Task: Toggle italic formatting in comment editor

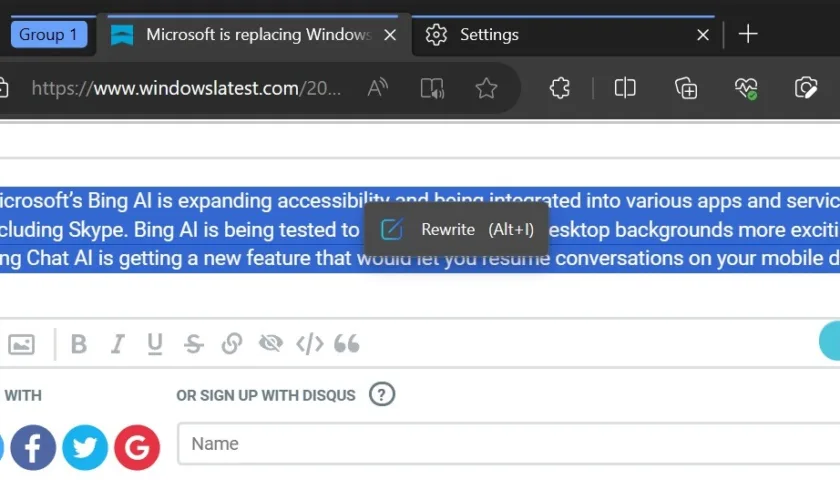Action: 117,344
